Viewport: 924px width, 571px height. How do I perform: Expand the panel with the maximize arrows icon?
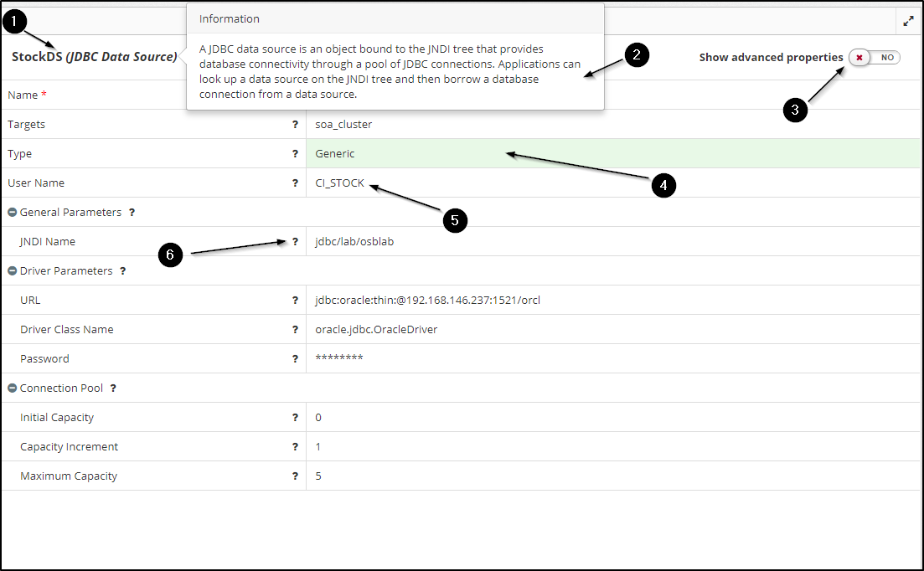(908, 21)
